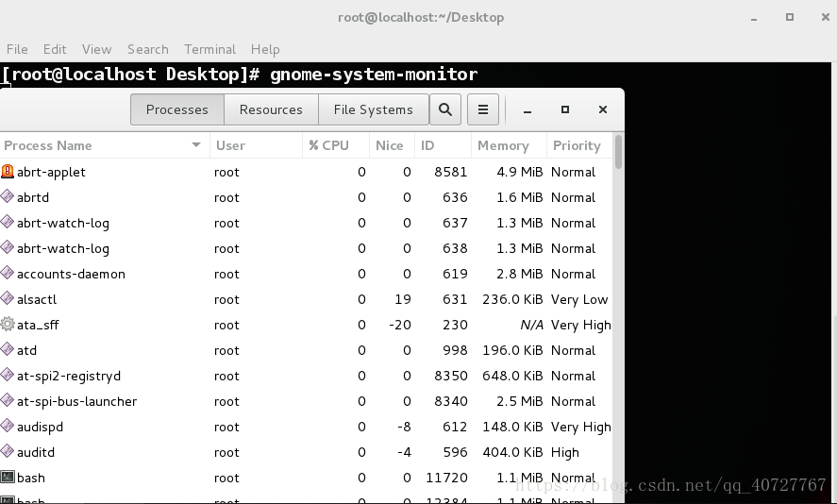Open the terminal Help menu
Viewport: 837px width, 504px height.
(265, 49)
